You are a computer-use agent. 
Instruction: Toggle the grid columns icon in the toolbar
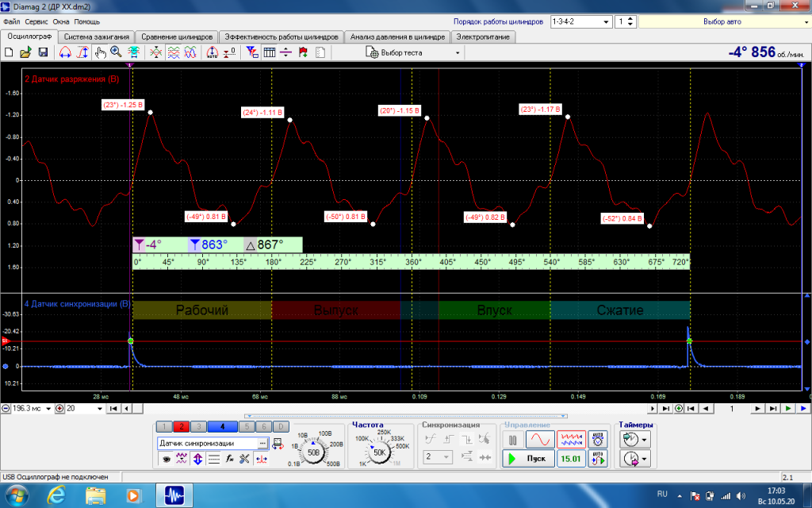(x=270, y=52)
